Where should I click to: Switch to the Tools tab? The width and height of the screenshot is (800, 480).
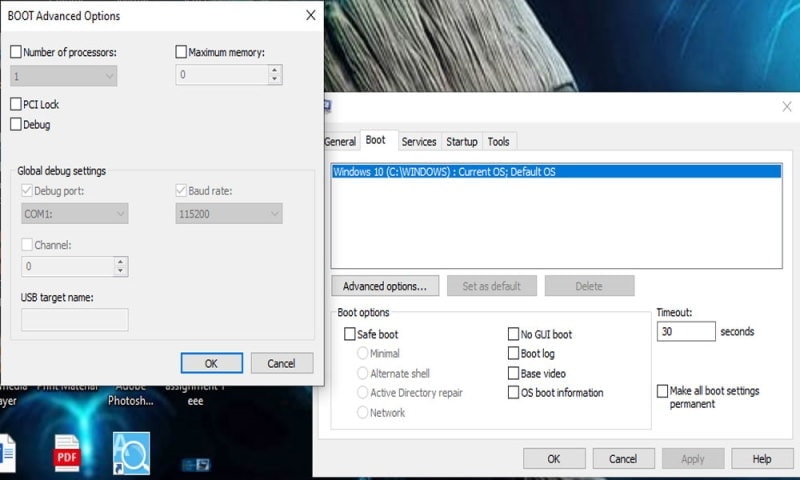[x=498, y=142]
